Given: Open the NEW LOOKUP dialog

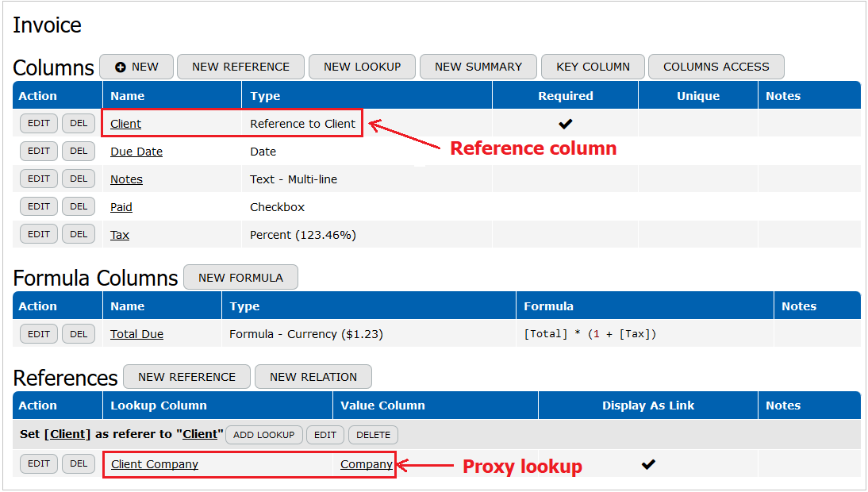Looking at the screenshot, I should (362, 67).
